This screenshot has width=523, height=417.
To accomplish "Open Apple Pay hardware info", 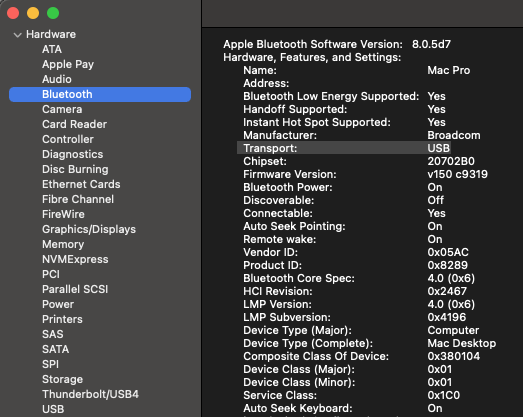I will coord(68,64).
